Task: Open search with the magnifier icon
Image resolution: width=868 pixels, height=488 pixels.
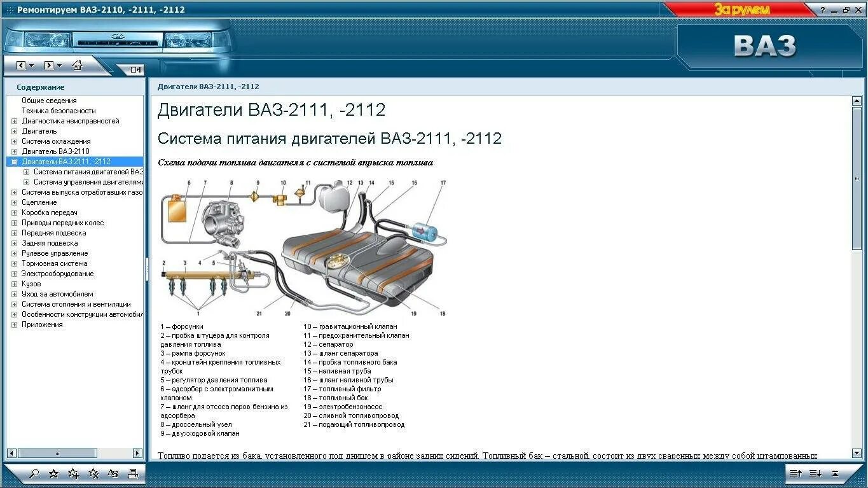Action: coord(34,473)
